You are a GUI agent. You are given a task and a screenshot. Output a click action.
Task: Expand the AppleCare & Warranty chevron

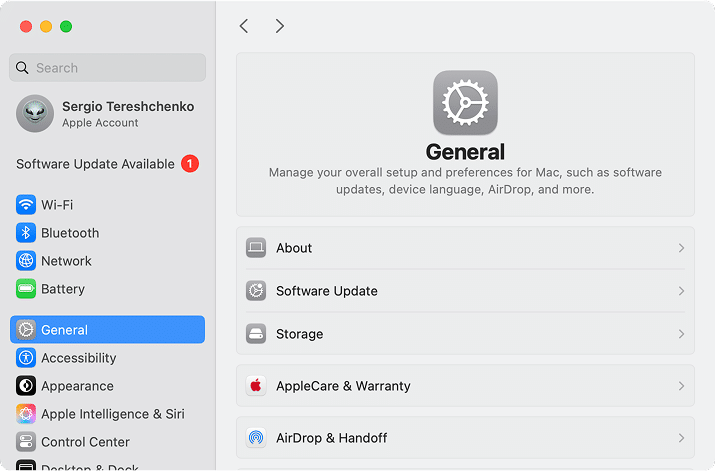pyautogui.click(x=681, y=386)
